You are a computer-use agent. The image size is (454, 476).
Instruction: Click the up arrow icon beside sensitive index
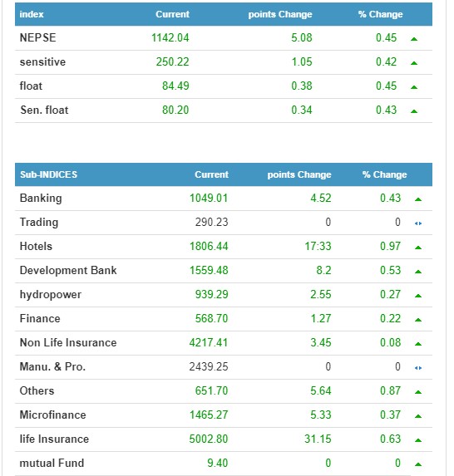click(414, 63)
